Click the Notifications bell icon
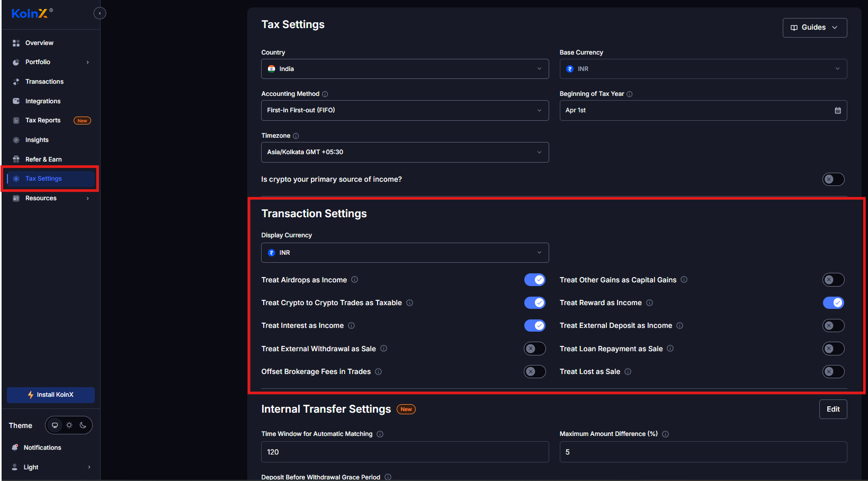Screen dimensions: 868x481 [15, 448]
